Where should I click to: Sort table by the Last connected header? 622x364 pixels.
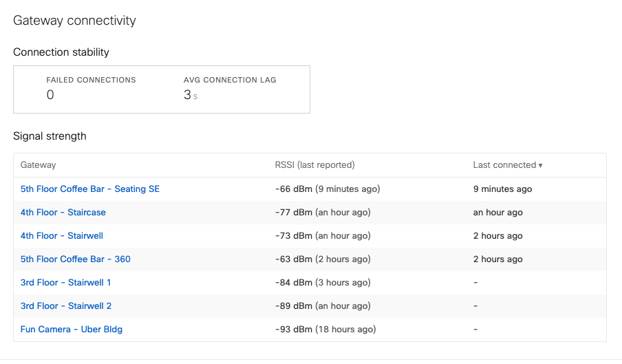click(504, 165)
